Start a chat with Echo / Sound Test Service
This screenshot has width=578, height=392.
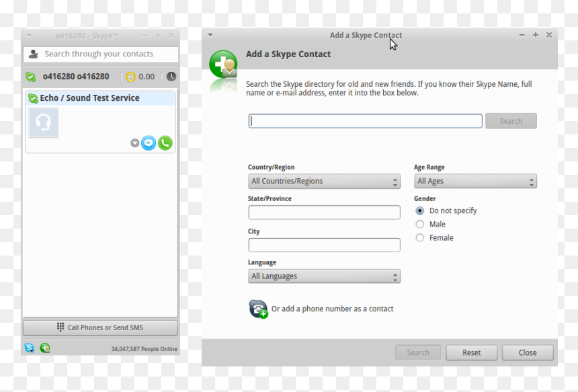(149, 143)
